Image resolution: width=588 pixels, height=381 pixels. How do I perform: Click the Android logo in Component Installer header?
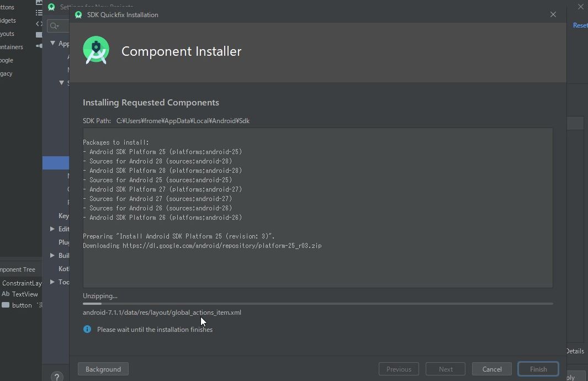(x=96, y=50)
